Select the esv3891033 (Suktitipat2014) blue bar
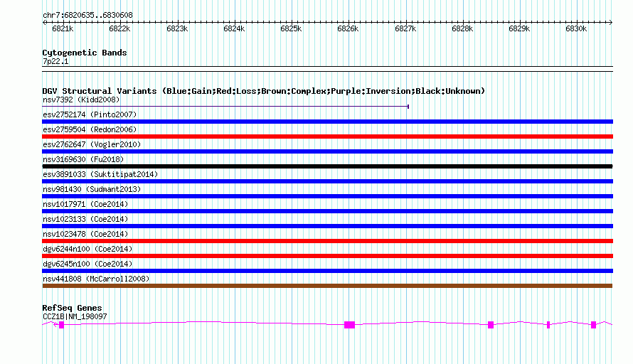The width and height of the screenshot is (633, 364). pyautogui.click(x=327, y=181)
